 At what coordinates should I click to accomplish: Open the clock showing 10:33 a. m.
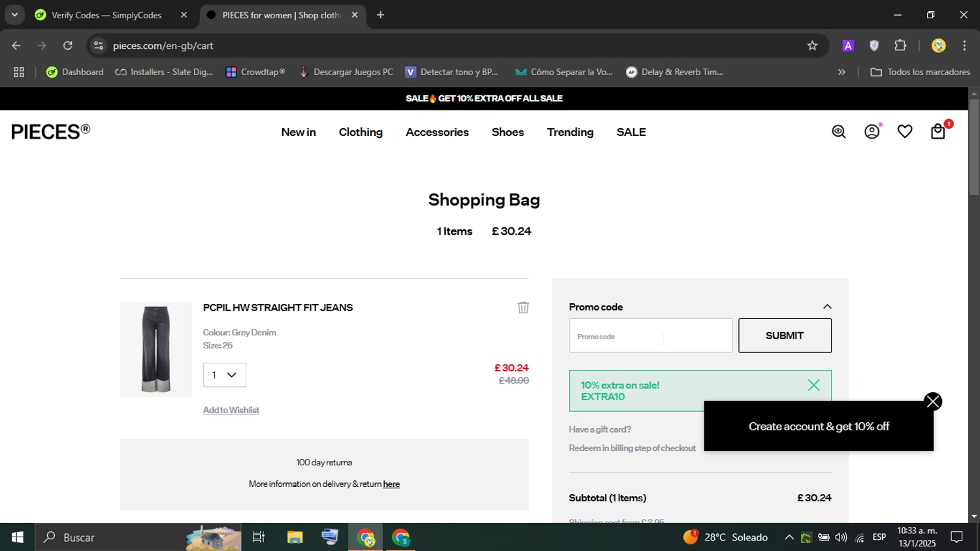917,537
